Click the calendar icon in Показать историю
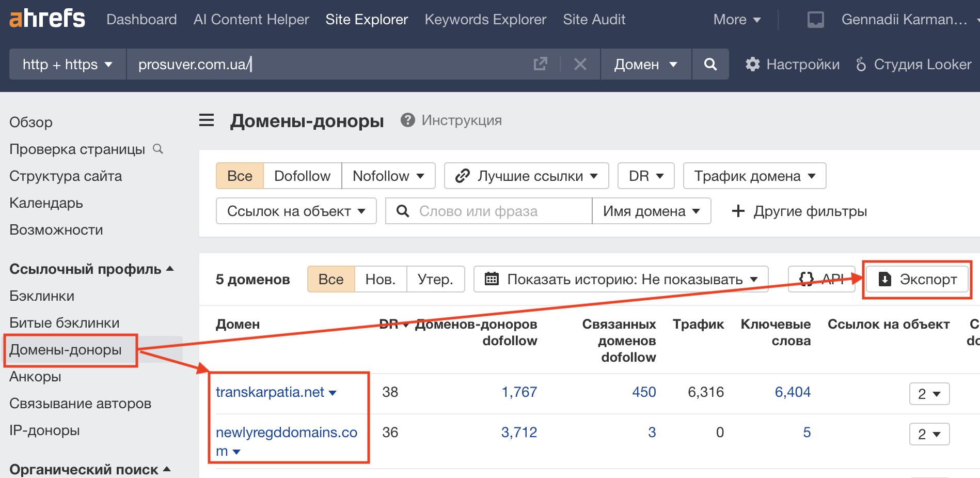The width and height of the screenshot is (980, 478). (492, 279)
